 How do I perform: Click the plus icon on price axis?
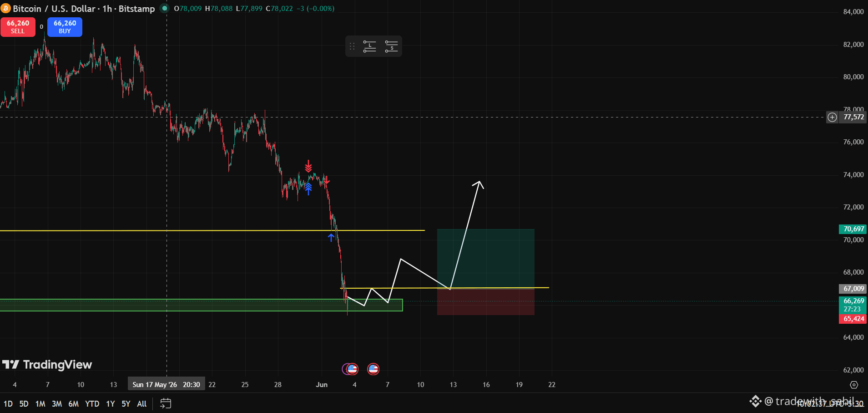point(832,117)
